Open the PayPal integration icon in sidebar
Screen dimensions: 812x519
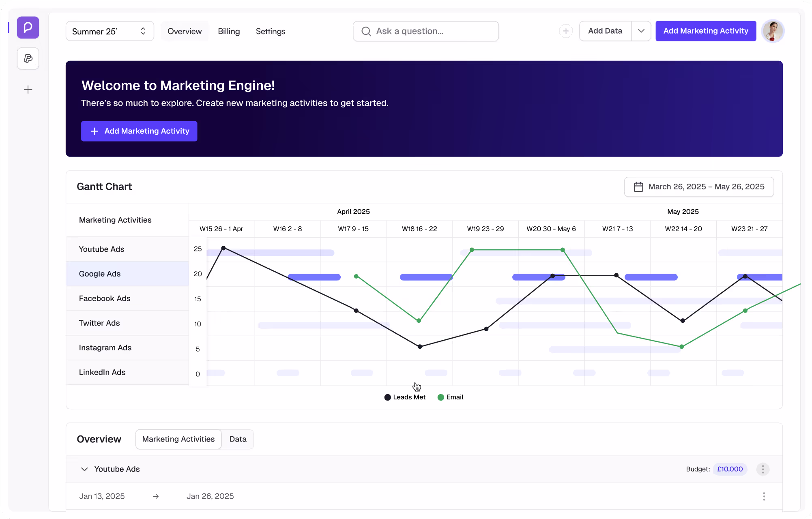28,58
